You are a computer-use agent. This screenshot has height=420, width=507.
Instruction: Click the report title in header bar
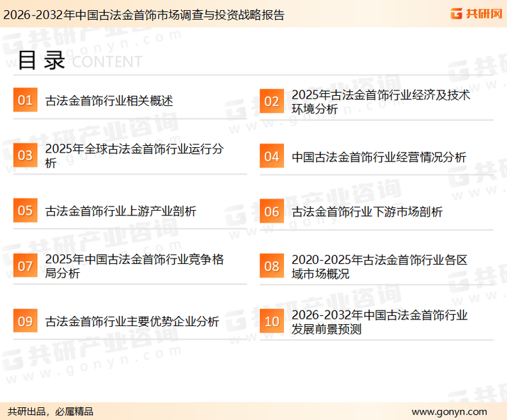point(143,14)
